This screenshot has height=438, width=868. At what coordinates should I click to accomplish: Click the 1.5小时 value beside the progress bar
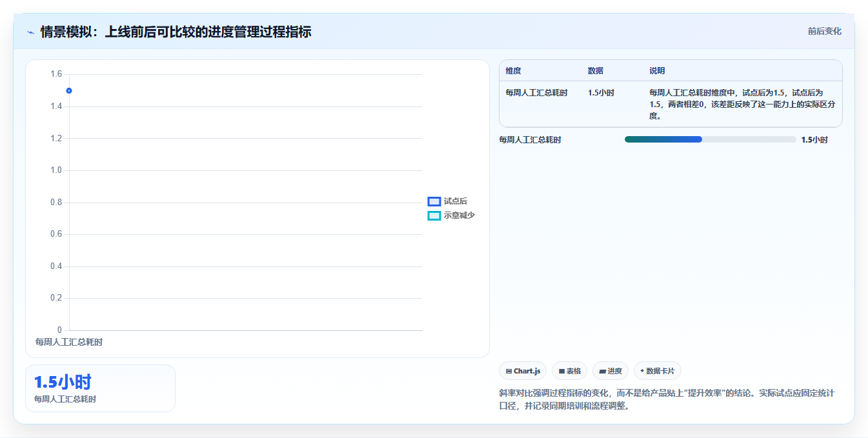point(814,139)
